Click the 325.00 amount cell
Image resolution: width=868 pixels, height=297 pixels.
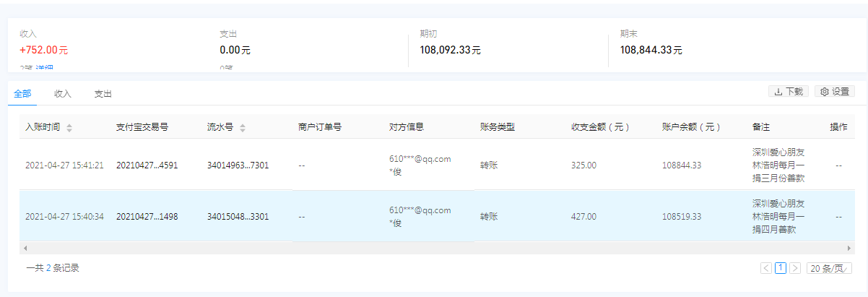coord(583,165)
